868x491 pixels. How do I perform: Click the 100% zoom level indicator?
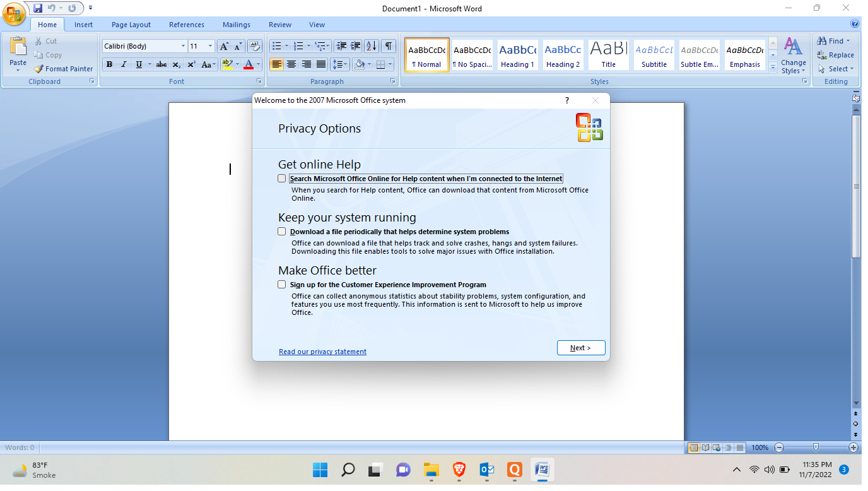click(x=760, y=447)
